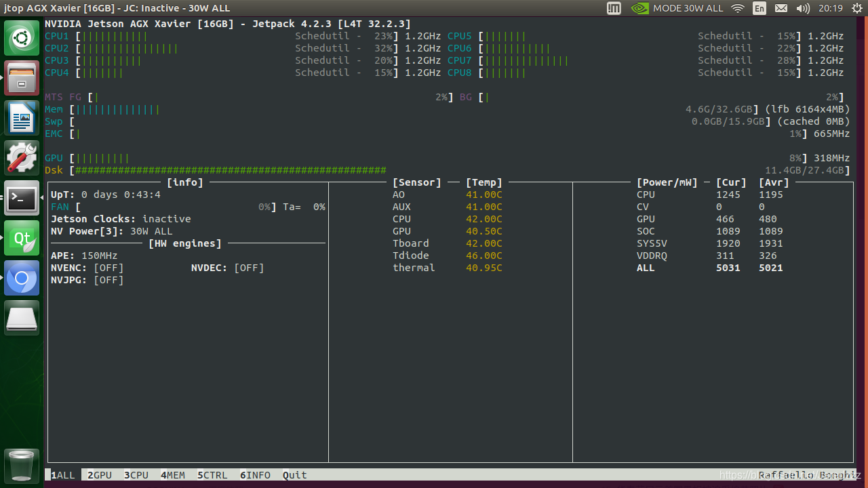Screen dimensions: 868x488
Task: Click the APE: 150MHz entry
Action: pyautogui.click(x=84, y=256)
